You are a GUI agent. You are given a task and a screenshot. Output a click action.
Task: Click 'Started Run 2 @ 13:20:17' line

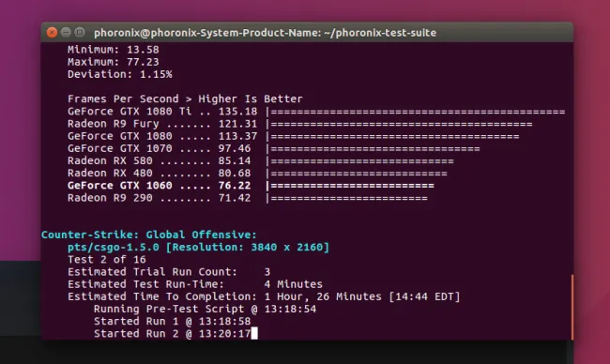pos(173,334)
